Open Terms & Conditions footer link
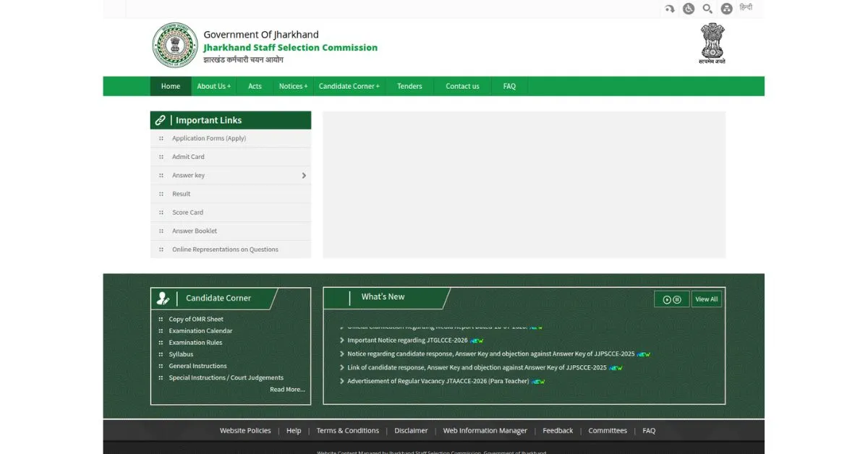868x454 pixels. point(348,431)
